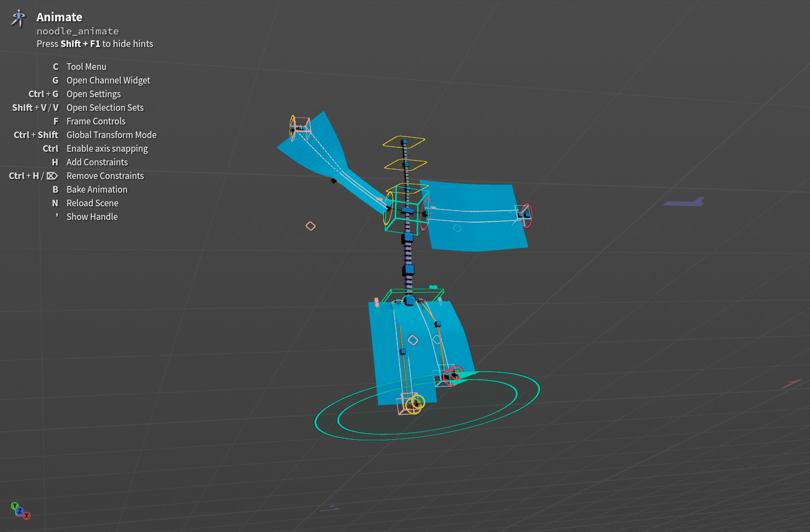Click 'Press Shift + F1 to hide hints'

(95, 44)
